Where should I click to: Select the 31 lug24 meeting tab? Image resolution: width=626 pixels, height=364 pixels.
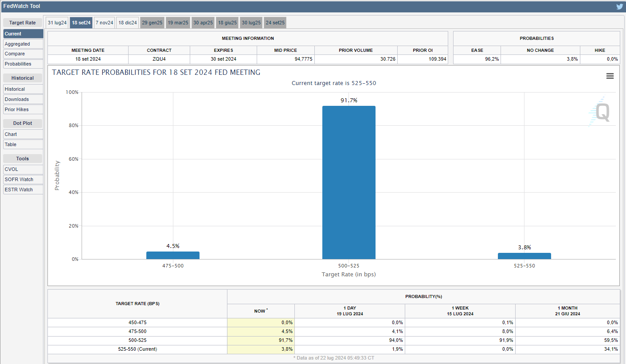57,23
